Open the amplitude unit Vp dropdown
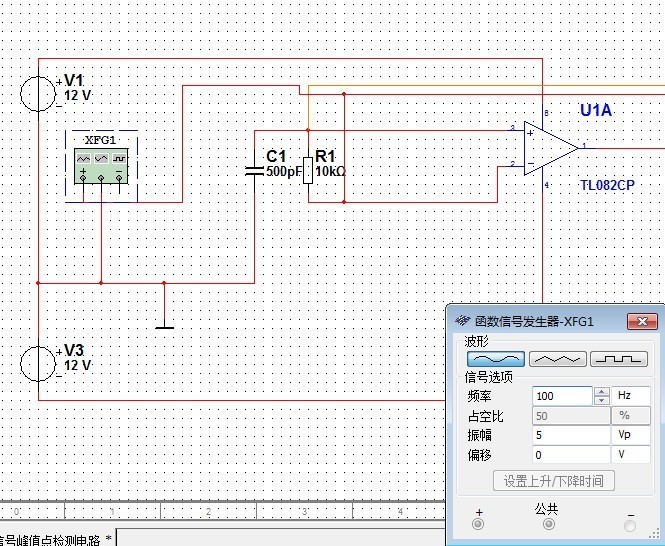Screen dimensions: 665x546 coord(631,436)
